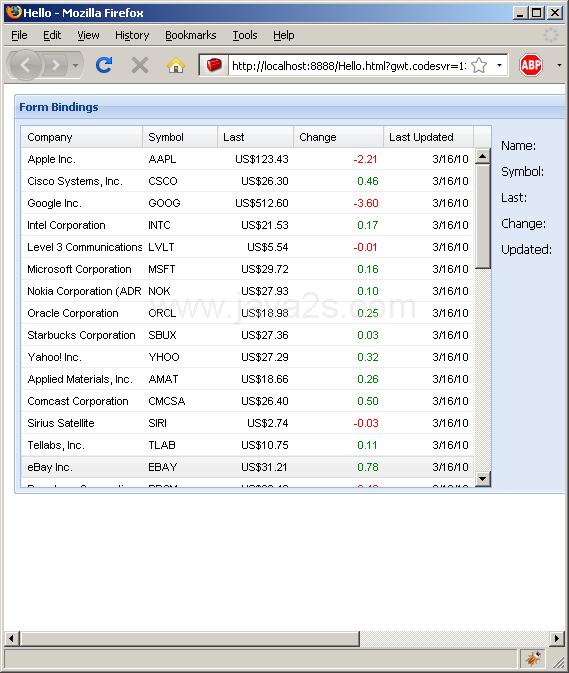Select the Yahoo! Inc. row
Image resolution: width=569 pixels, height=673 pixels.
click(x=247, y=357)
